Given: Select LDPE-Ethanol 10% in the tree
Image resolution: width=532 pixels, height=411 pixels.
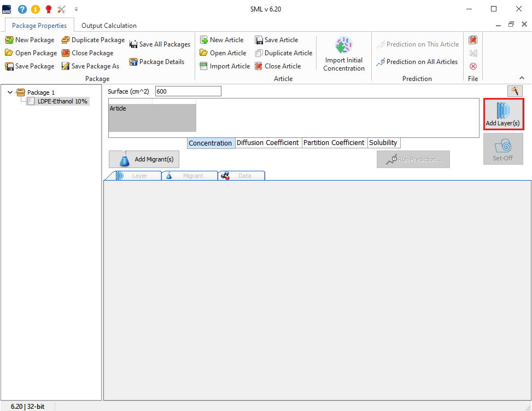Looking at the screenshot, I should click(62, 101).
